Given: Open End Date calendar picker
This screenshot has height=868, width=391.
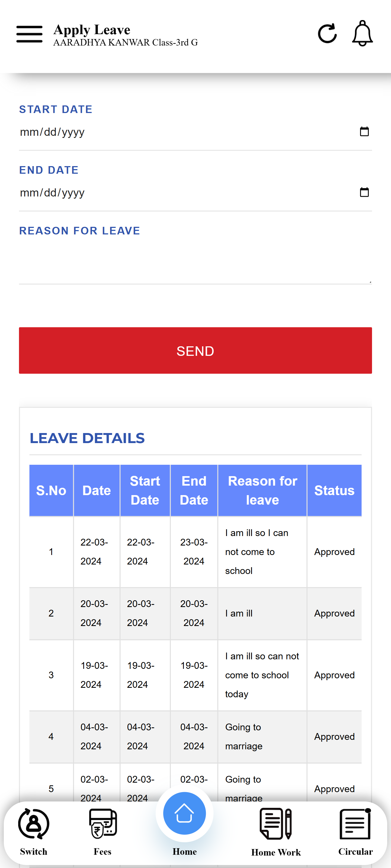Looking at the screenshot, I should pos(364,192).
